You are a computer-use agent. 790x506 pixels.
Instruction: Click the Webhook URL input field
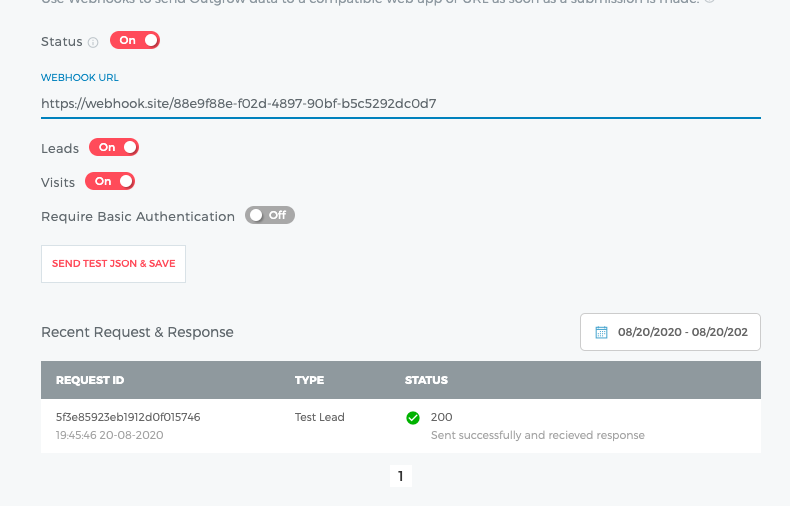pos(401,104)
